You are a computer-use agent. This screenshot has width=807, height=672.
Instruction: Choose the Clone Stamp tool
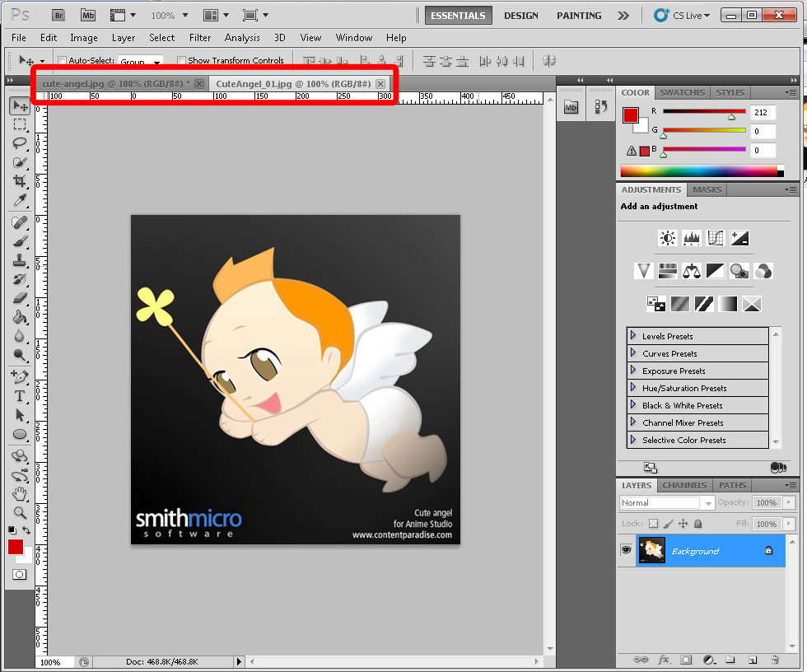coord(20,260)
